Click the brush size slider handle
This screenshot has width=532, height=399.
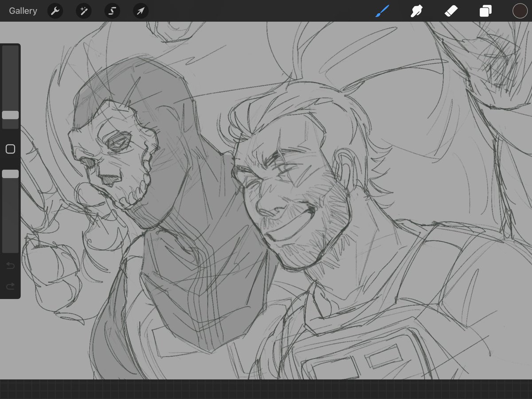point(10,115)
